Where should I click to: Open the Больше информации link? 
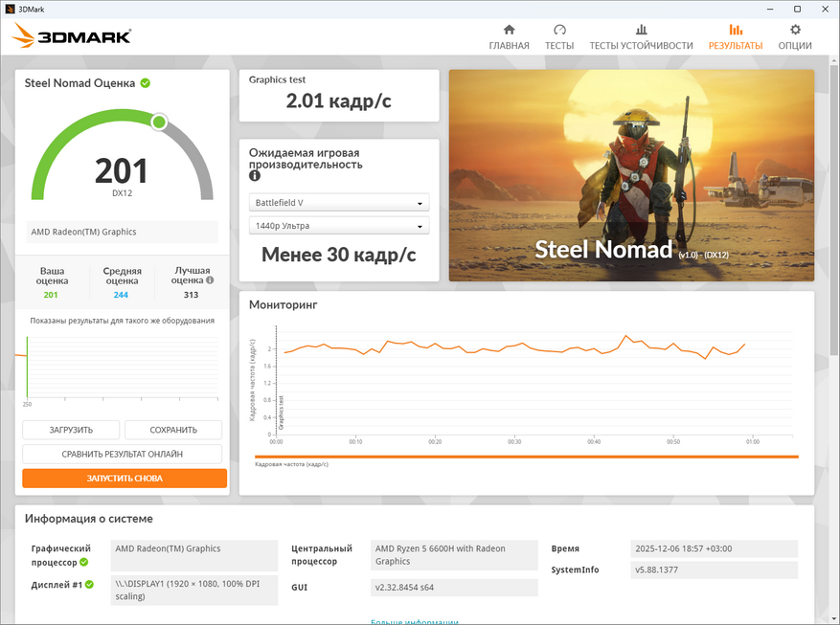coord(413,621)
